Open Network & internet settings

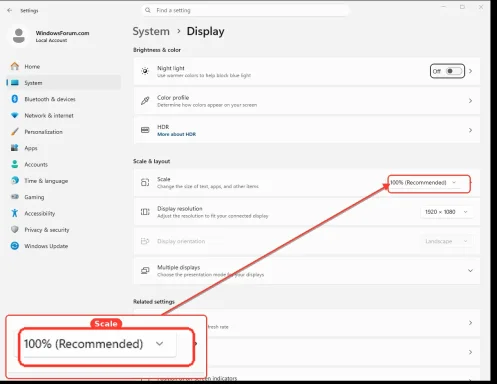(63, 115)
